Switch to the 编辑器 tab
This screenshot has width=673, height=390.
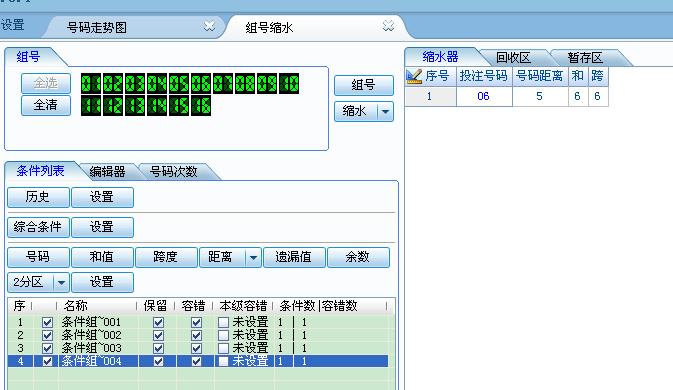pyautogui.click(x=107, y=172)
